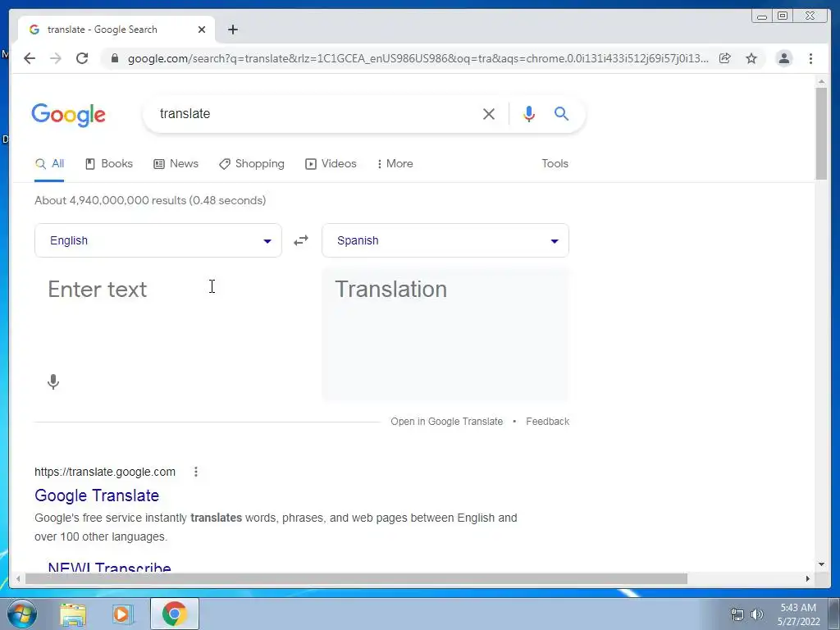
Task: Switch to the Videos tab
Action: click(331, 163)
